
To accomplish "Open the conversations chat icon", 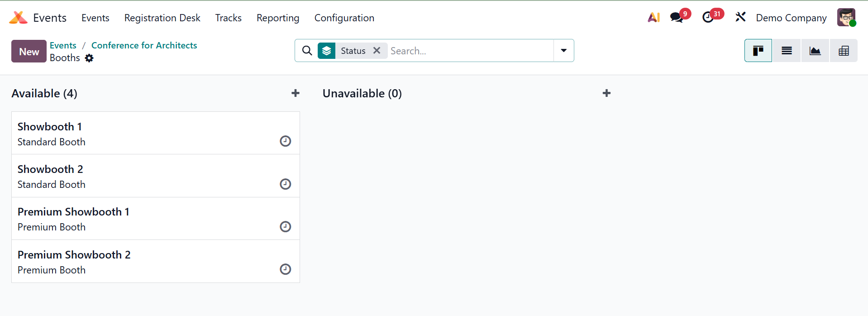I will [677, 18].
